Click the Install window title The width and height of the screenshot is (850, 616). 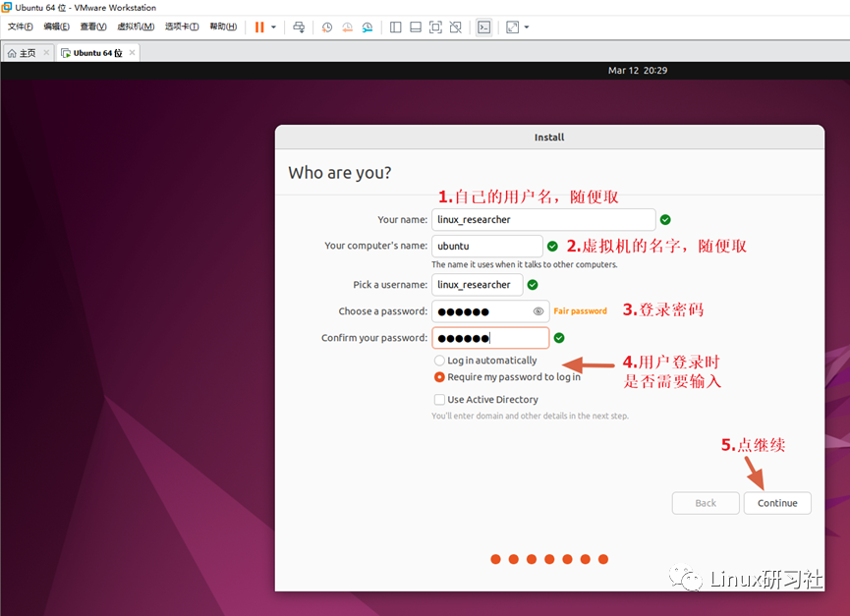click(x=549, y=138)
